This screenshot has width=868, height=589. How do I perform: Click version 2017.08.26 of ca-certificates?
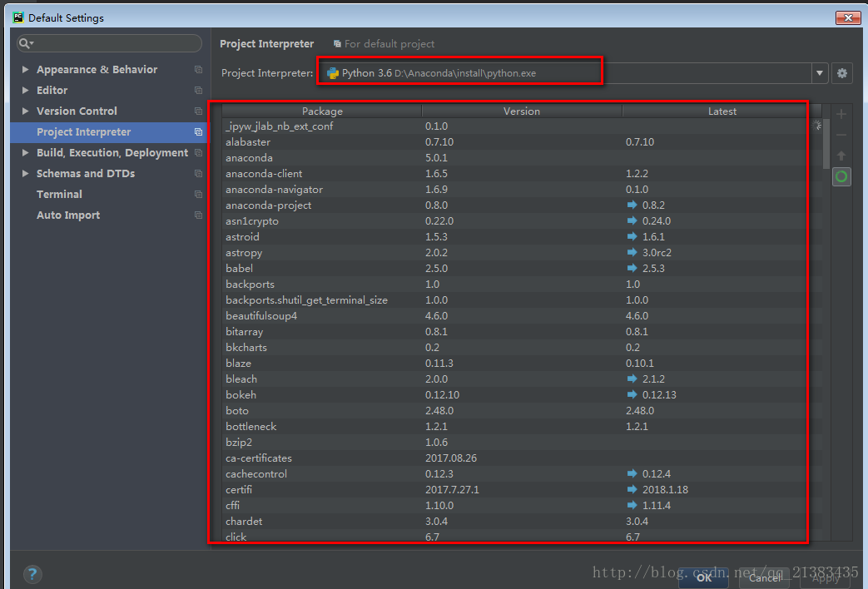click(x=450, y=458)
